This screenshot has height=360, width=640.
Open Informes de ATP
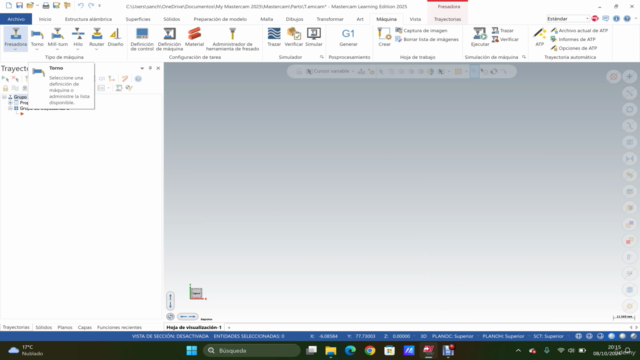(573, 40)
